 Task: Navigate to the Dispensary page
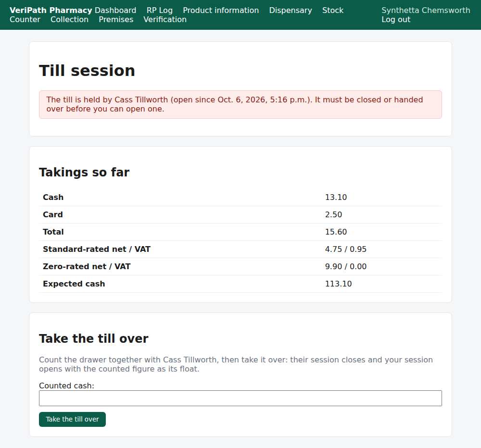291,10
